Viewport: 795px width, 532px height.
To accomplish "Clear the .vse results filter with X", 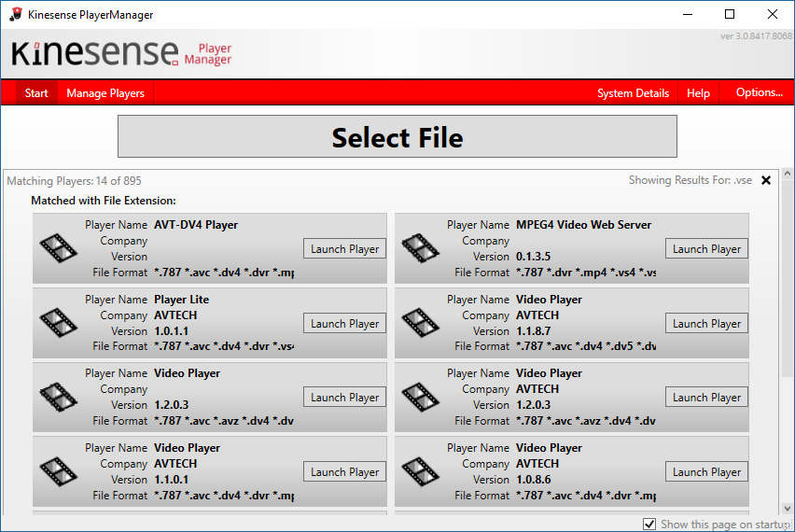I will pyautogui.click(x=766, y=181).
